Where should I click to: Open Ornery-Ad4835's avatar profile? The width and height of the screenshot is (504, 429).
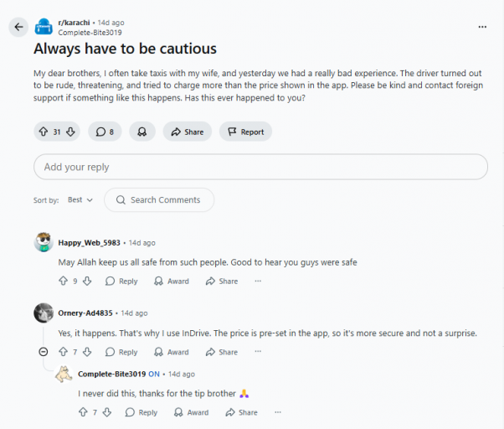(44, 313)
